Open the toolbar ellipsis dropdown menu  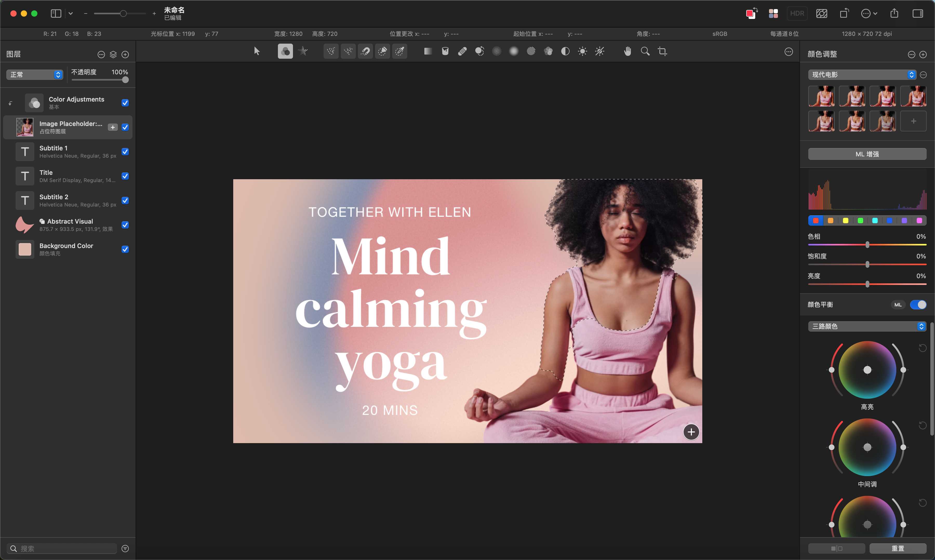[869, 14]
